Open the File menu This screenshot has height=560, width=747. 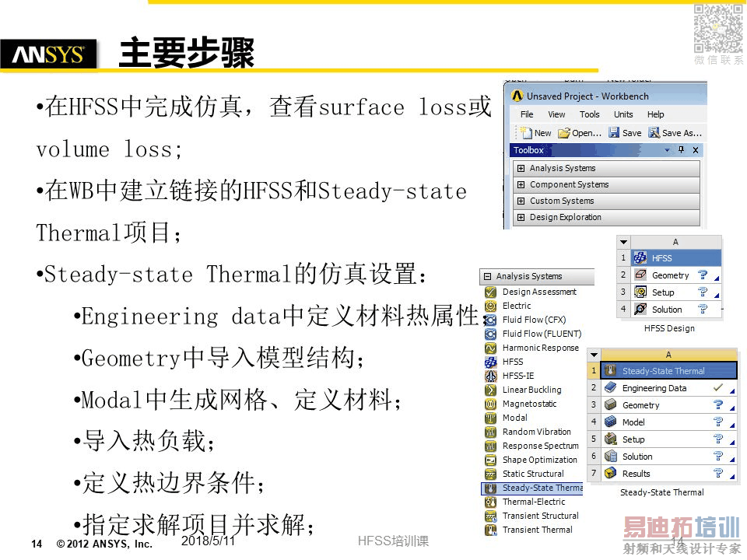pyautogui.click(x=527, y=114)
